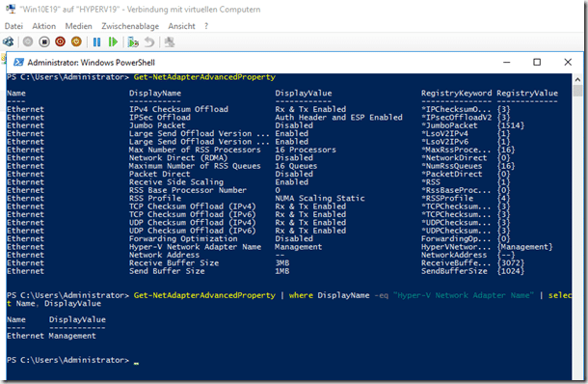588x384 pixels.
Task: Click 'NUMA Scaling Static' value
Action: click(319, 198)
